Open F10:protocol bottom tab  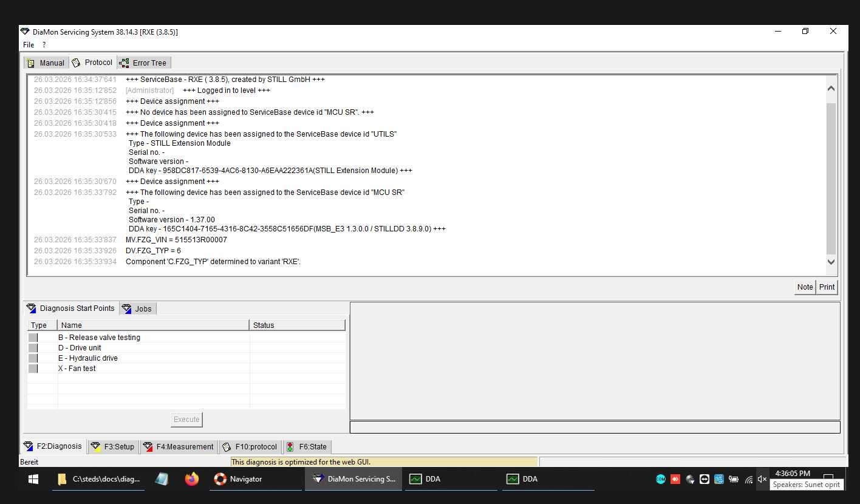pyautogui.click(x=250, y=446)
